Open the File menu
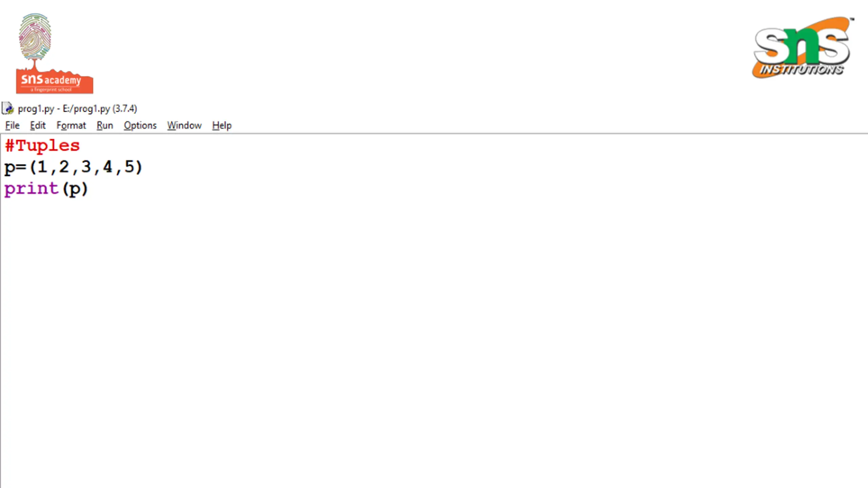 click(12, 125)
